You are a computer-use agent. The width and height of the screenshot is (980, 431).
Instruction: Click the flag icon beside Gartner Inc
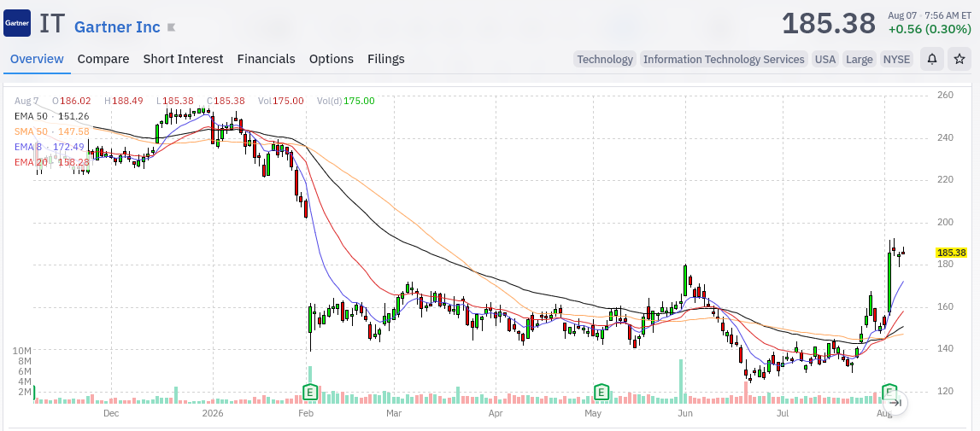[x=171, y=27]
